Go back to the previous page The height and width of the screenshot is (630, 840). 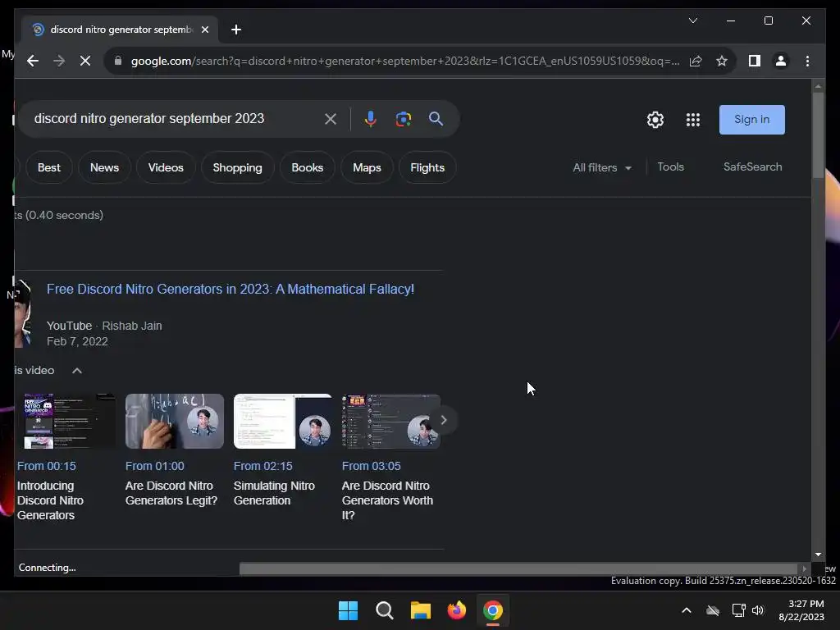click(x=33, y=61)
